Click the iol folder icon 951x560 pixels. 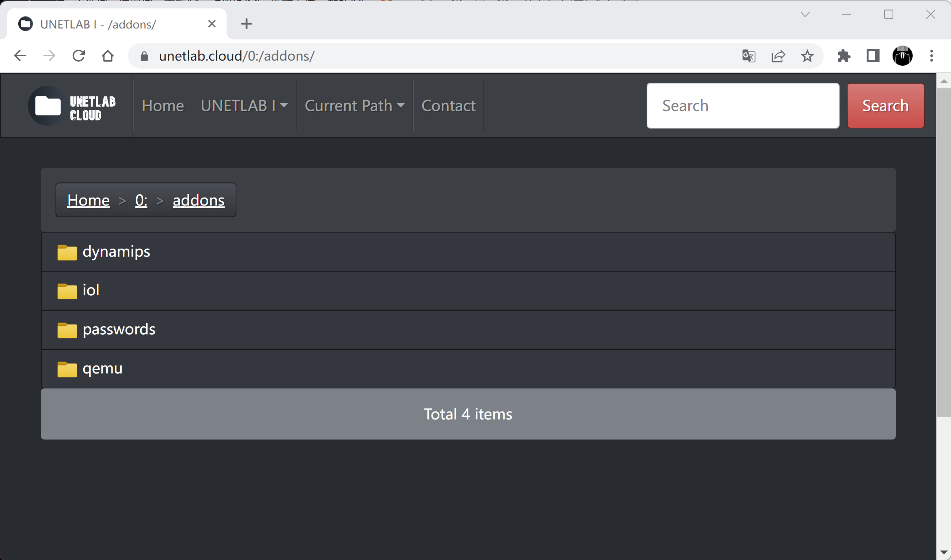click(x=67, y=291)
